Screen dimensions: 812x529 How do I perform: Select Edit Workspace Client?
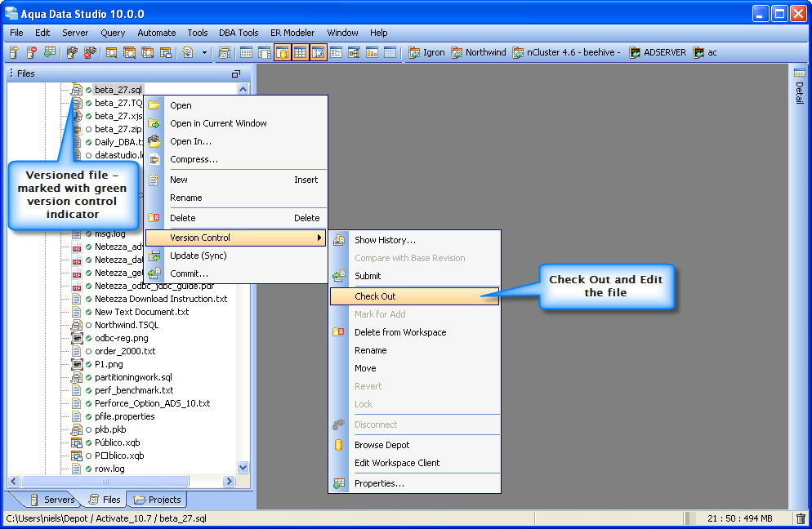[414, 463]
